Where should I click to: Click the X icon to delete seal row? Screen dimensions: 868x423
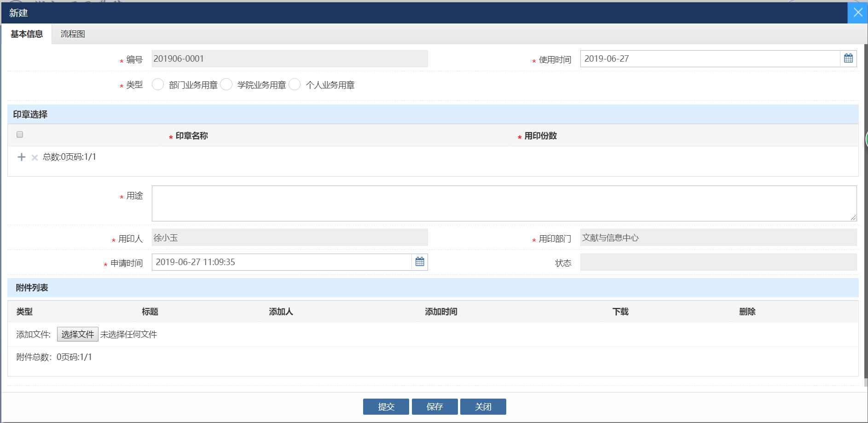pyautogui.click(x=35, y=157)
